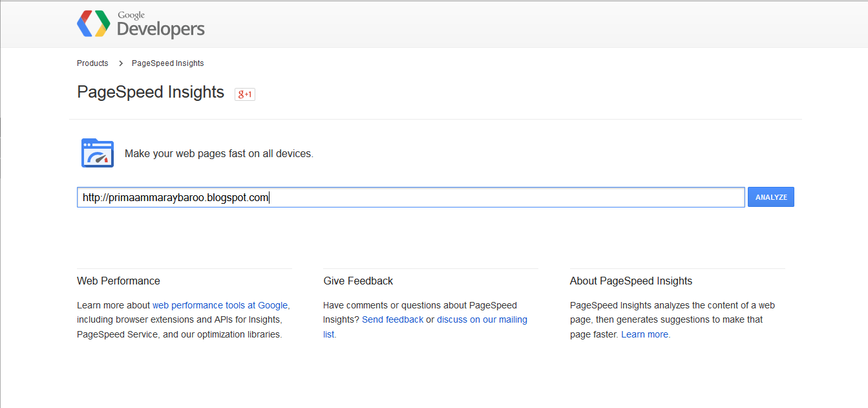Focus the URL input field
The width and height of the screenshot is (868, 408).
pyautogui.click(x=410, y=197)
